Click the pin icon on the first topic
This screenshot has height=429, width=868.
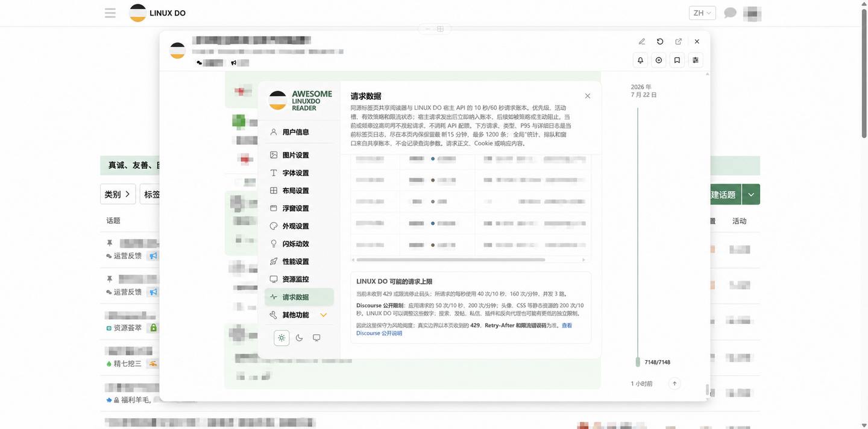pyautogui.click(x=110, y=243)
